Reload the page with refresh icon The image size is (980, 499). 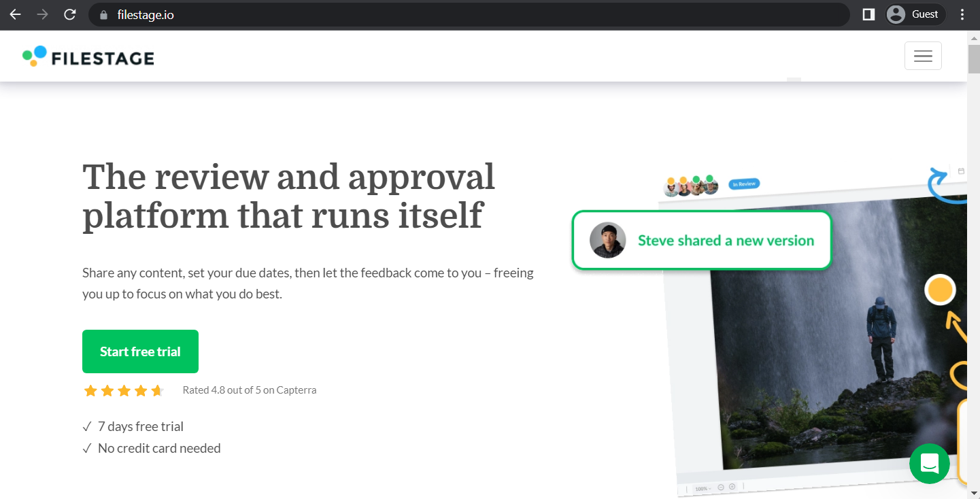[69, 14]
